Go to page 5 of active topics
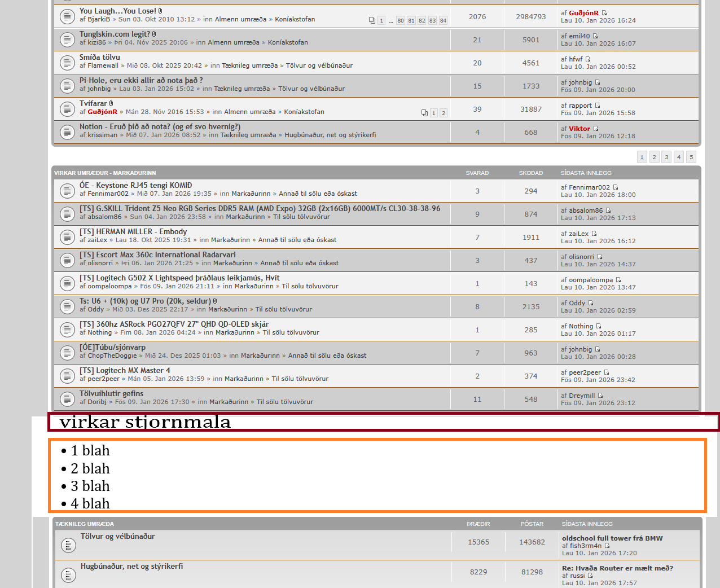Screen dimensions: 720x588 click(691, 157)
